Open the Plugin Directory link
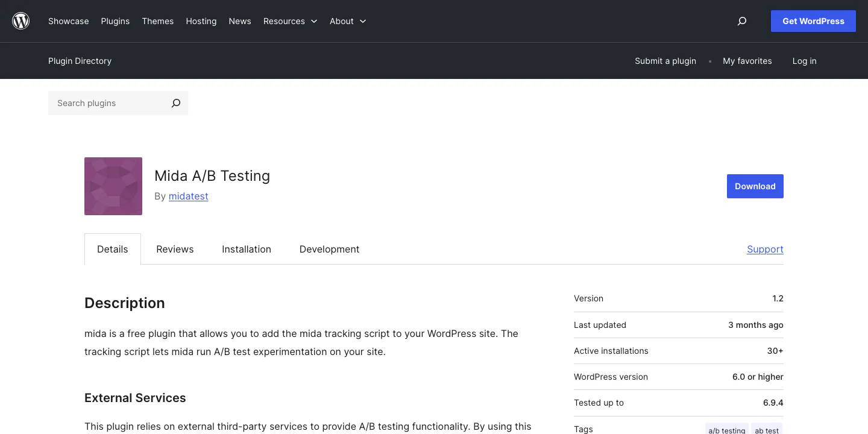The image size is (868, 434). tap(80, 61)
